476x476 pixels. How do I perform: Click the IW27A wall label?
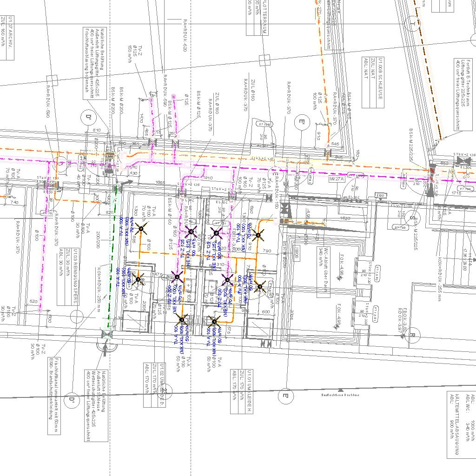coord(336,178)
